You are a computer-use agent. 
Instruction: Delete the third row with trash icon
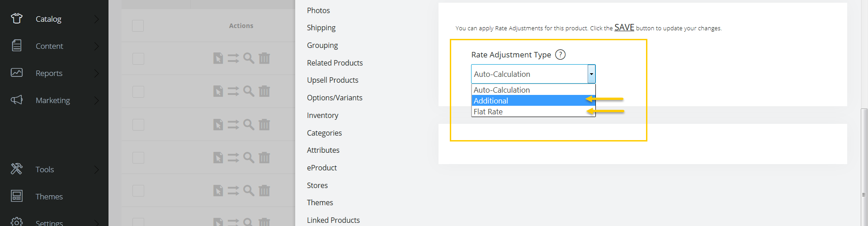click(x=264, y=124)
